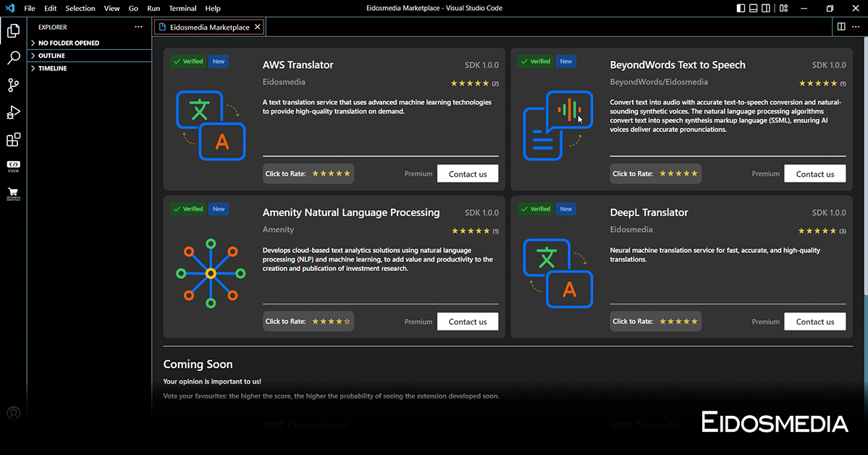Click the DeepL Translator extension icon
The image size is (868, 455).
pyautogui.click(x=558, y=274)
